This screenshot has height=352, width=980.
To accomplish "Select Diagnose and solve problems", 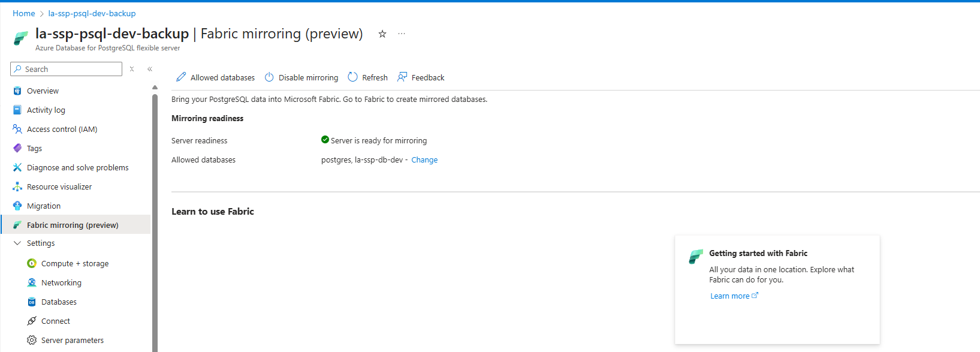I will coord(76,168).
